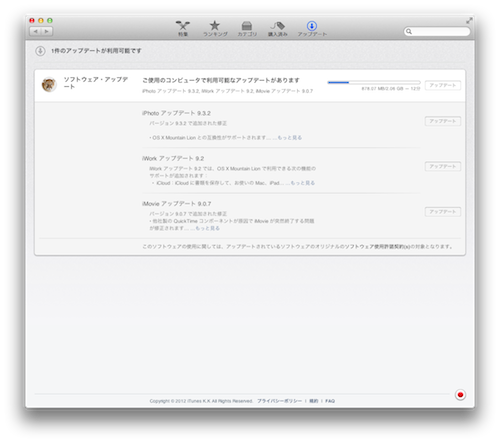Click the download arrow icon beside update count

pyautogui.click(x=40, y=51)
